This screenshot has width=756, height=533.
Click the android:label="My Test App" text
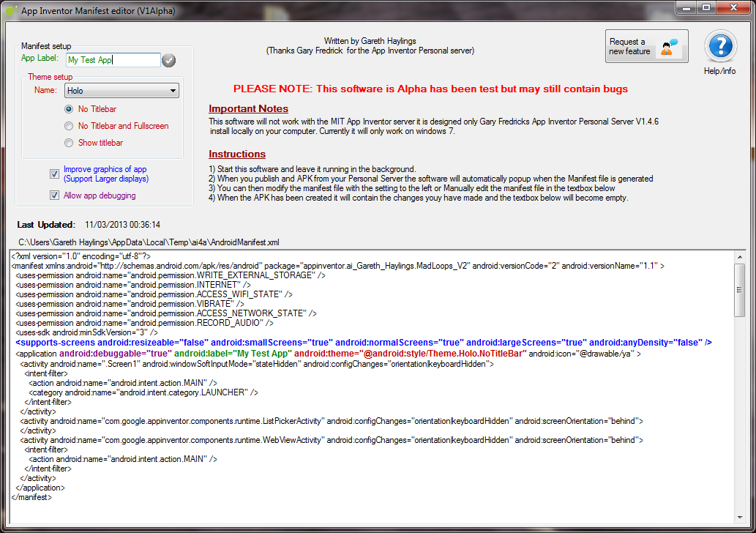tap(233, 354)
